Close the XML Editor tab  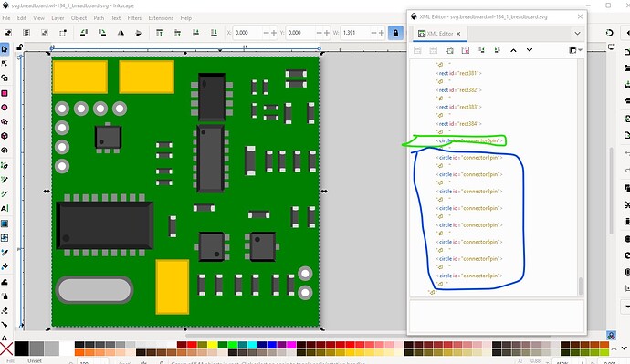tap(458, 34)
